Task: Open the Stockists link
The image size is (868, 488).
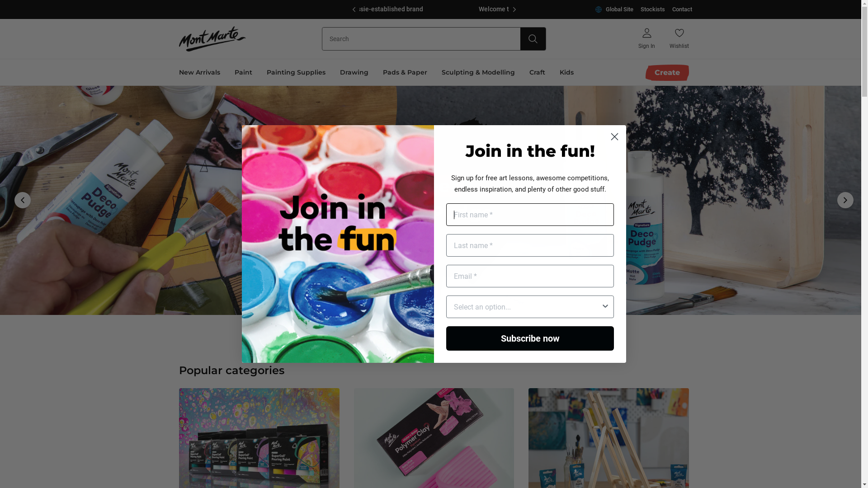Action: tap(652, 9)
